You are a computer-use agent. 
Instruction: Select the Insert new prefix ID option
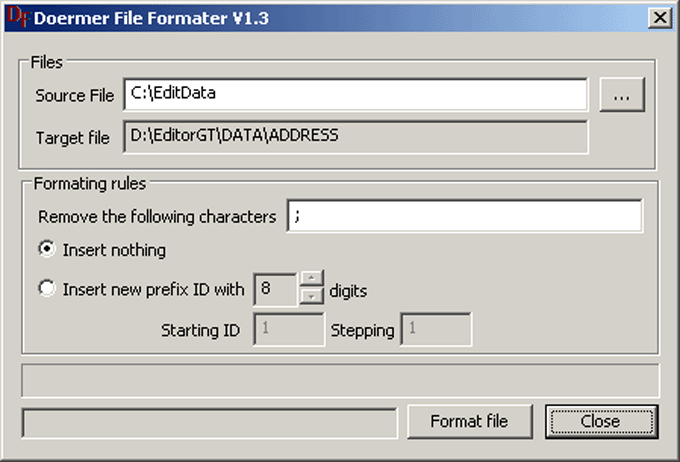(x=46, y=290)
